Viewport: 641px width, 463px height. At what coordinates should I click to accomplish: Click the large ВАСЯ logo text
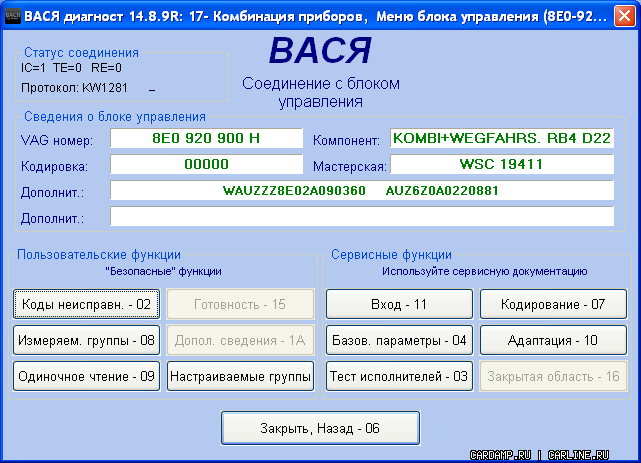(320, 50)
